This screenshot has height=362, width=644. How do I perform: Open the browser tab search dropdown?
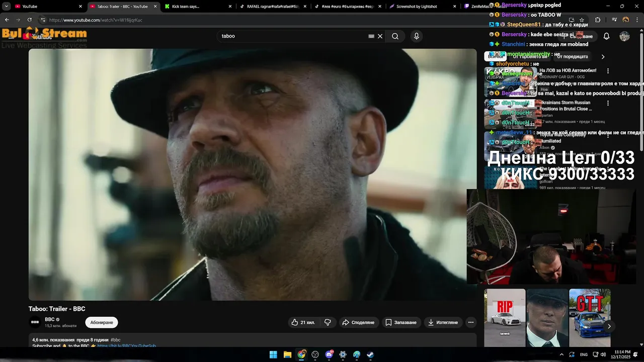point(7,7)
